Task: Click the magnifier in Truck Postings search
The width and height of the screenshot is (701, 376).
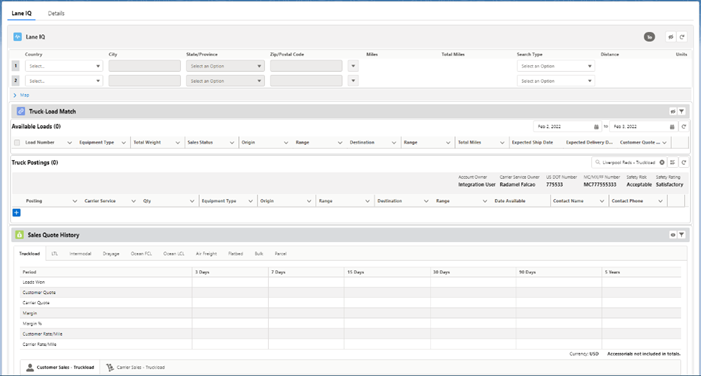Action: tap(598, 162)
